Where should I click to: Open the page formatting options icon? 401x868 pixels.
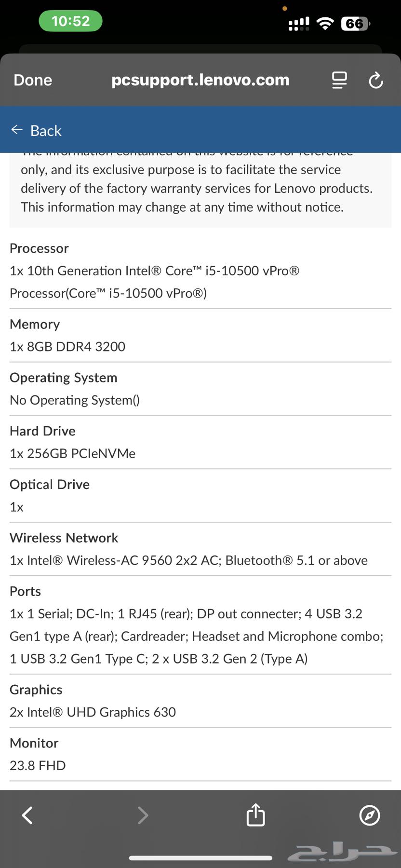[339, 80]
